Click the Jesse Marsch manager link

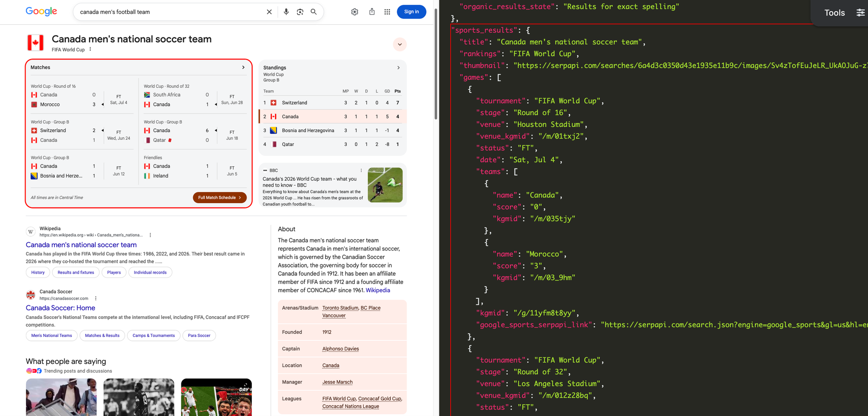click(337, 382)
